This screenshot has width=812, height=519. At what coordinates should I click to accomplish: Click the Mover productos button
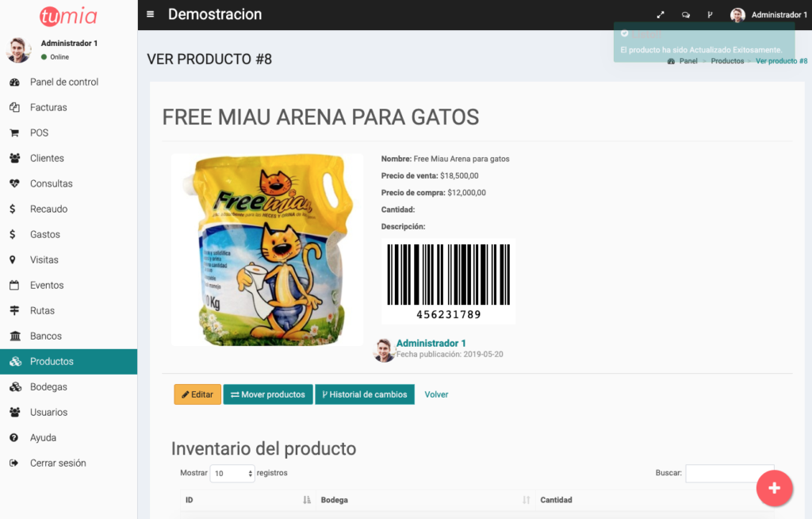268,394
